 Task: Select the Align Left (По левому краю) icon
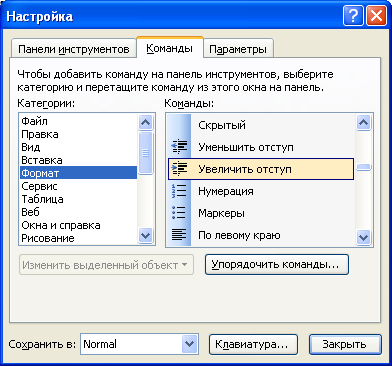(x=179, y=235)
